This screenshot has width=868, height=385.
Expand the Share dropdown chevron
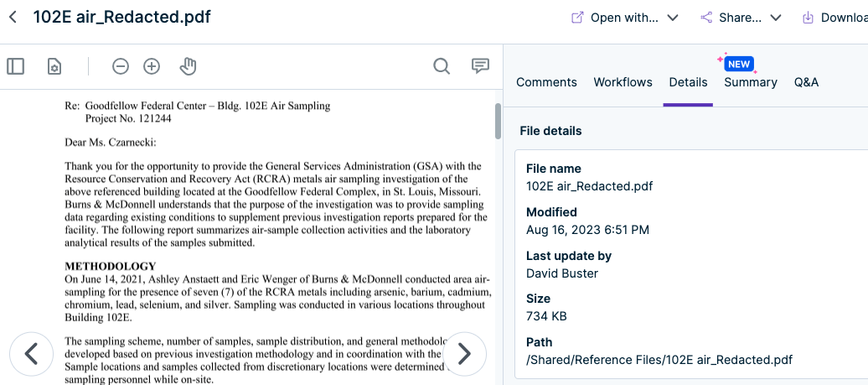(776, 18)
